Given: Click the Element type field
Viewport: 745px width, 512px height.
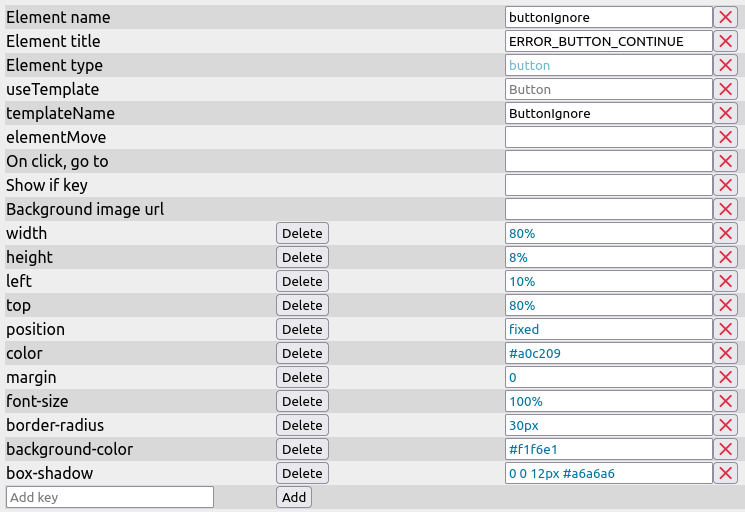Looking at the screenshot, I should [608, 65].
